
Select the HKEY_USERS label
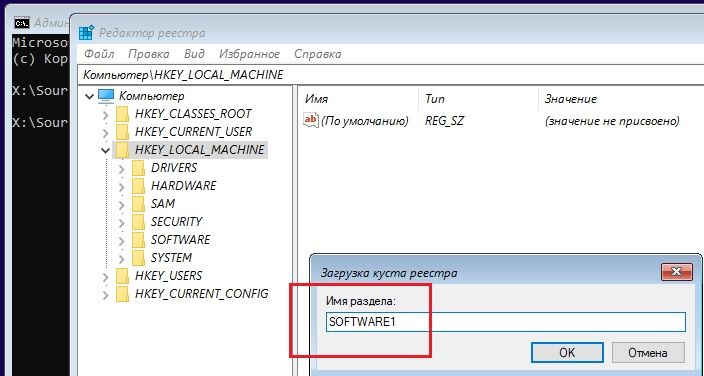click(168, 276)
